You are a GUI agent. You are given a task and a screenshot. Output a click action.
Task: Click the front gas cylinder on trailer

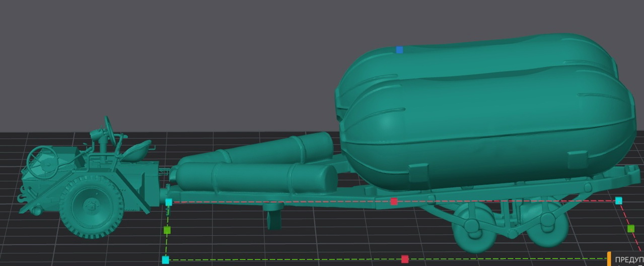(x=257, y=178)
